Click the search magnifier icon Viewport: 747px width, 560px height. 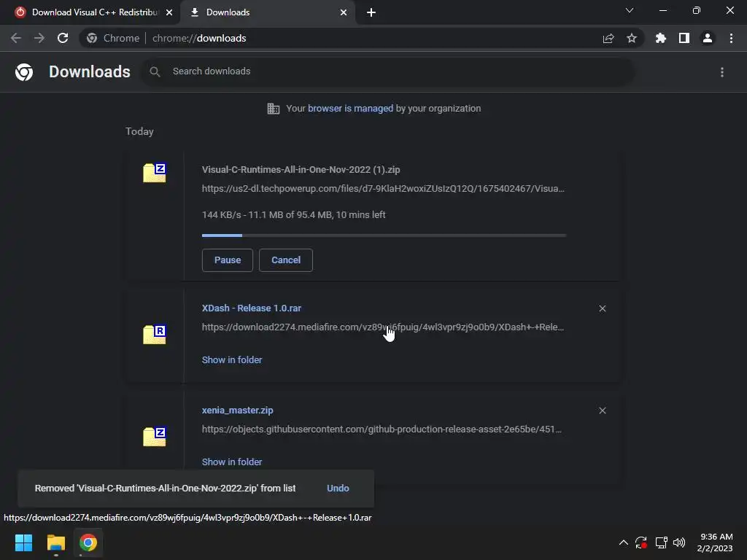[155, 71]
